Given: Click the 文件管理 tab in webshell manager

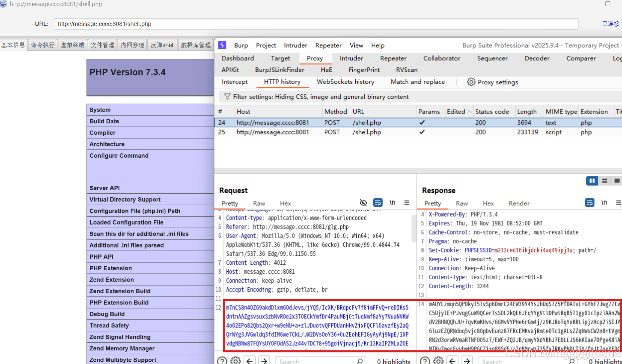Looking at the screenshot, I should click(103, 45).
